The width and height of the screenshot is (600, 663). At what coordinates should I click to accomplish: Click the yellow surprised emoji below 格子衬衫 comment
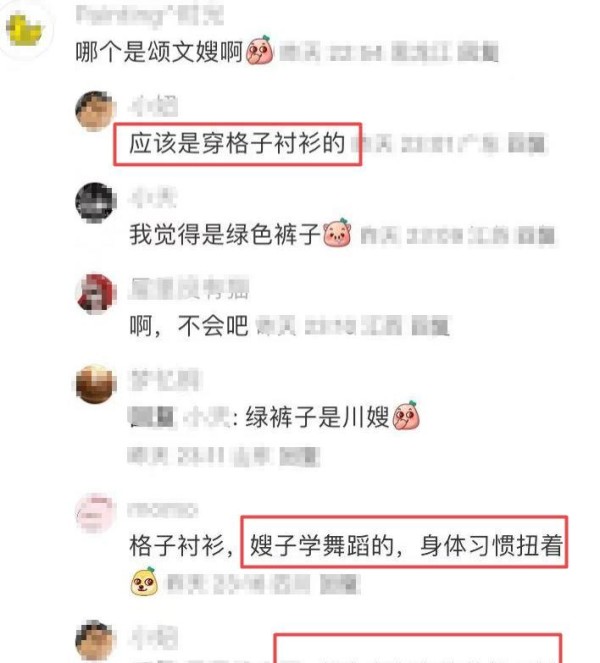coord(144,582)
